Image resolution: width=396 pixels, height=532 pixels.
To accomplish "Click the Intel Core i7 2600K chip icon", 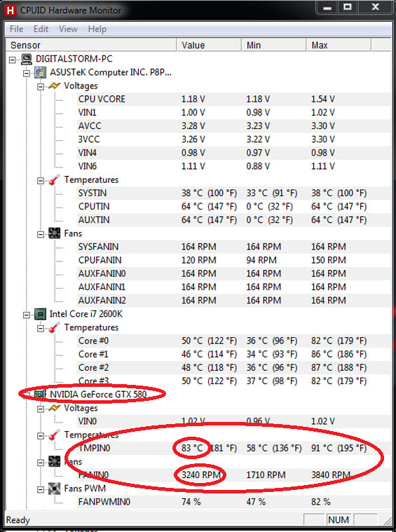I will pos(40,314).
